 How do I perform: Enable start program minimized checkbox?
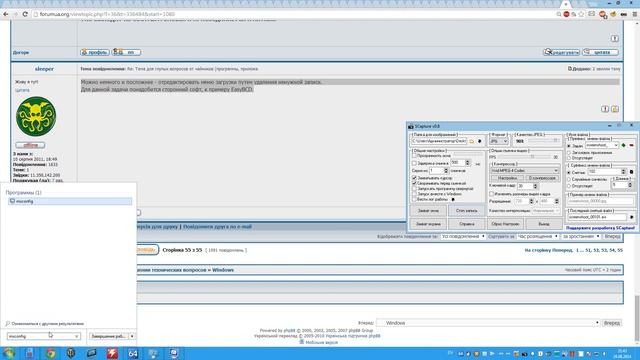point(414,189)
